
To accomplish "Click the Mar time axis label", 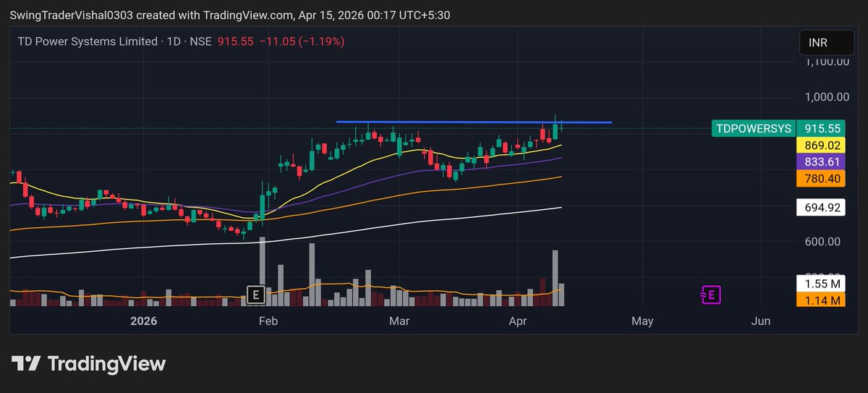I will [399, 320].
